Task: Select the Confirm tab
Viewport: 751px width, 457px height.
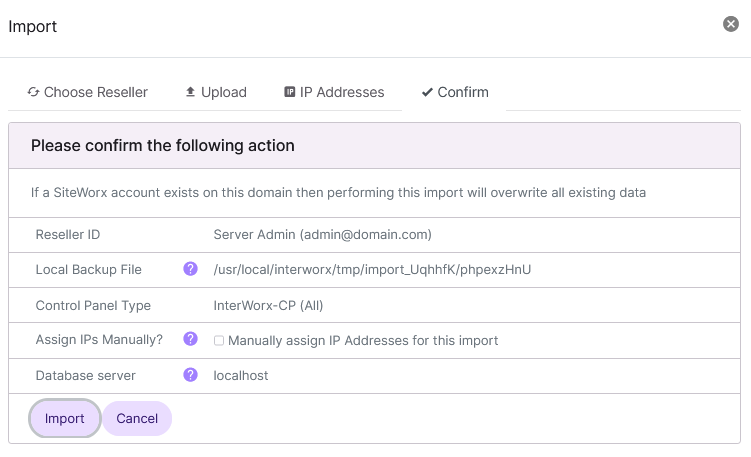Action: click(x=455, y=92)
